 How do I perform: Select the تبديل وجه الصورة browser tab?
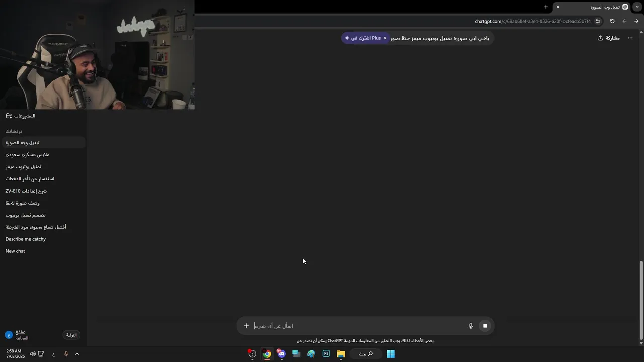pos(592,7)
